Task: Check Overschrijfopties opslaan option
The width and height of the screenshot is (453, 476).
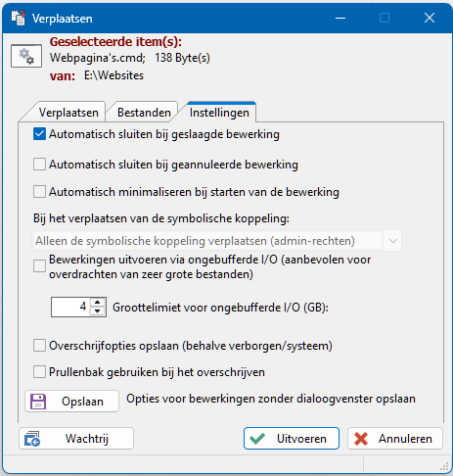Action: tap(39, 346)
